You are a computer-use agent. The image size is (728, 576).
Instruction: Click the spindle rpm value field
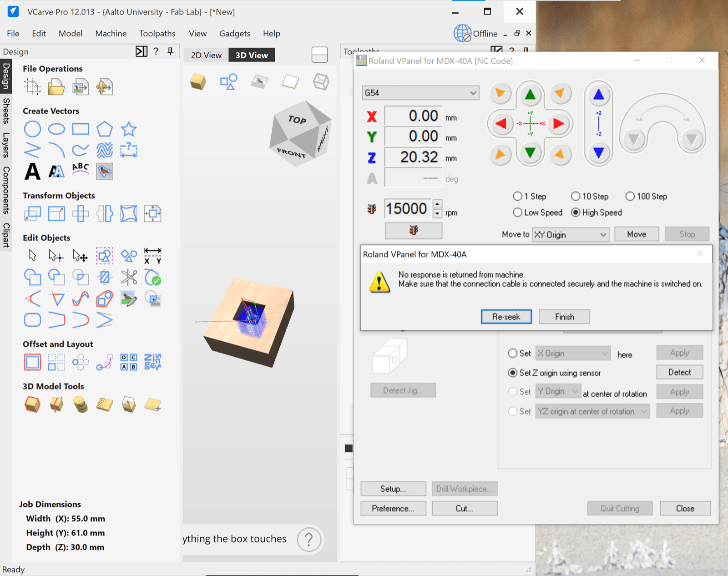[408, 208]
